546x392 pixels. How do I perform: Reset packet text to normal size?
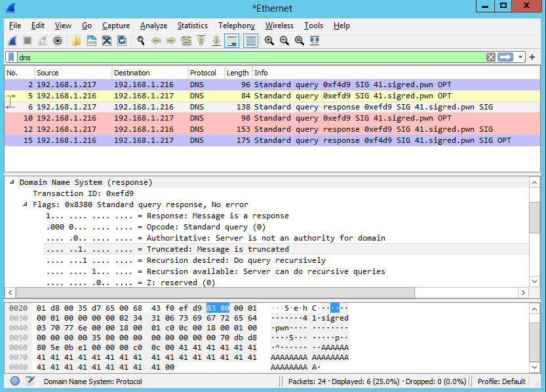[299, 41]
